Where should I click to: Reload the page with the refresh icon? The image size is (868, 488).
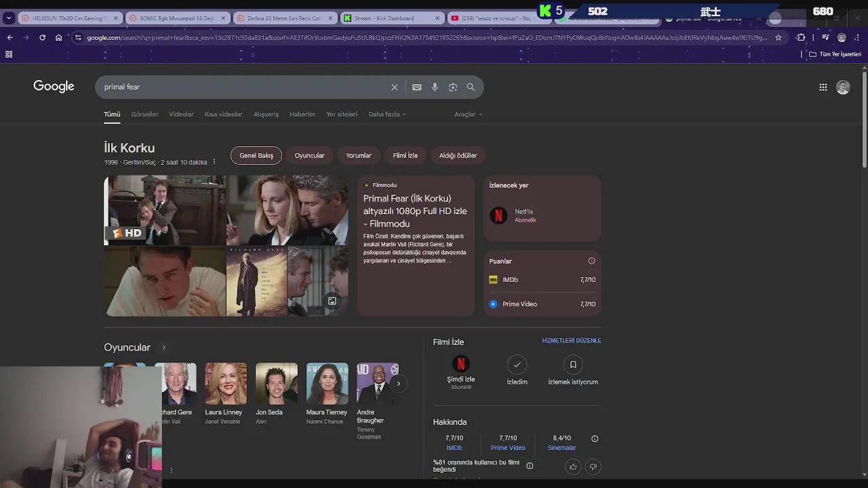tap(42, 37)
